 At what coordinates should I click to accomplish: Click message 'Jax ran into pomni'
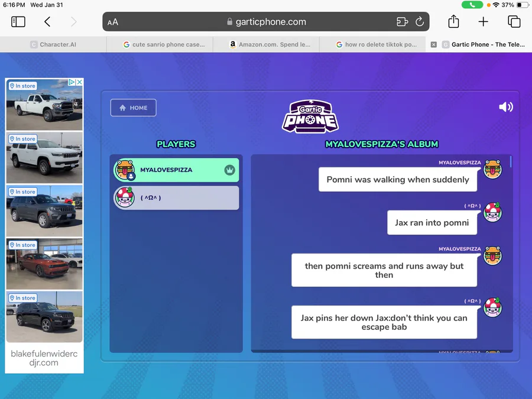[432, 223]
